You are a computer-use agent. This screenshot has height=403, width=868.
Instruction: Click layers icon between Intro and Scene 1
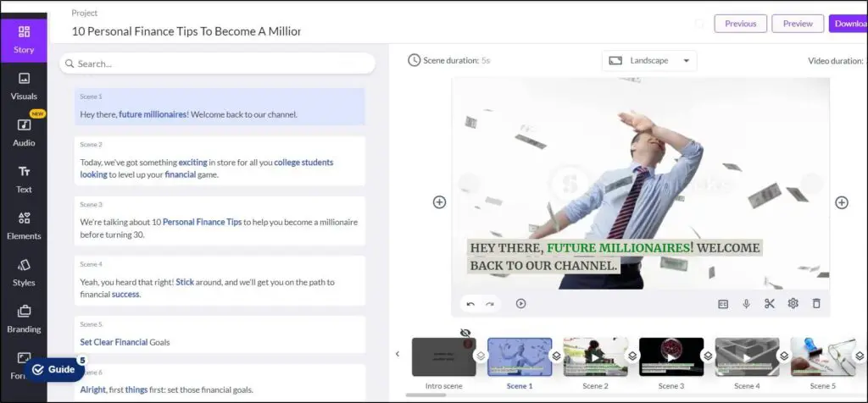pos(481,356)
